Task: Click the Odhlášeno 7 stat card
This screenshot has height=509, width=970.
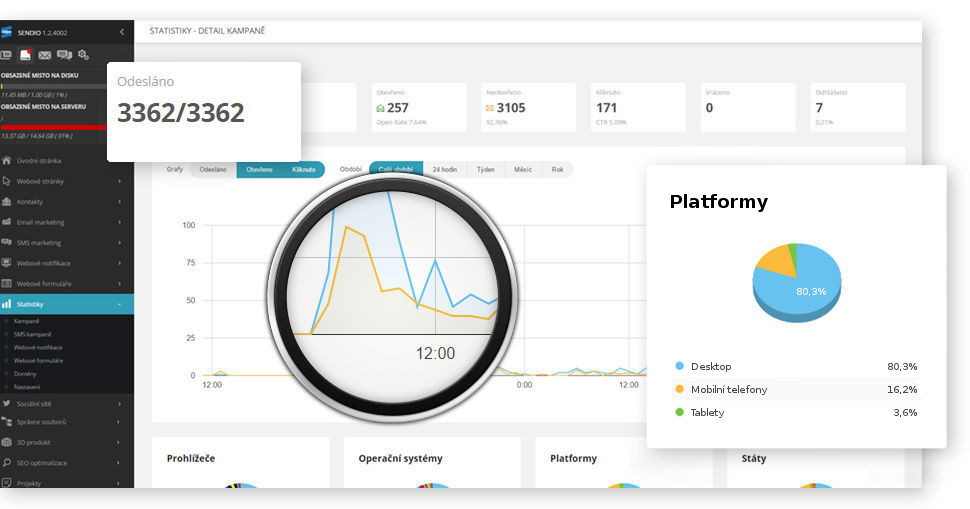Action: [x=857, y=107]
